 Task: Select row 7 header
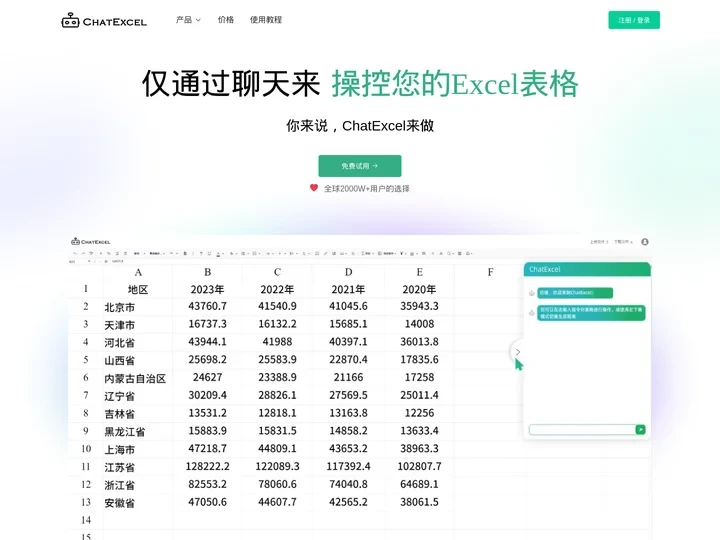coord(85,395)
